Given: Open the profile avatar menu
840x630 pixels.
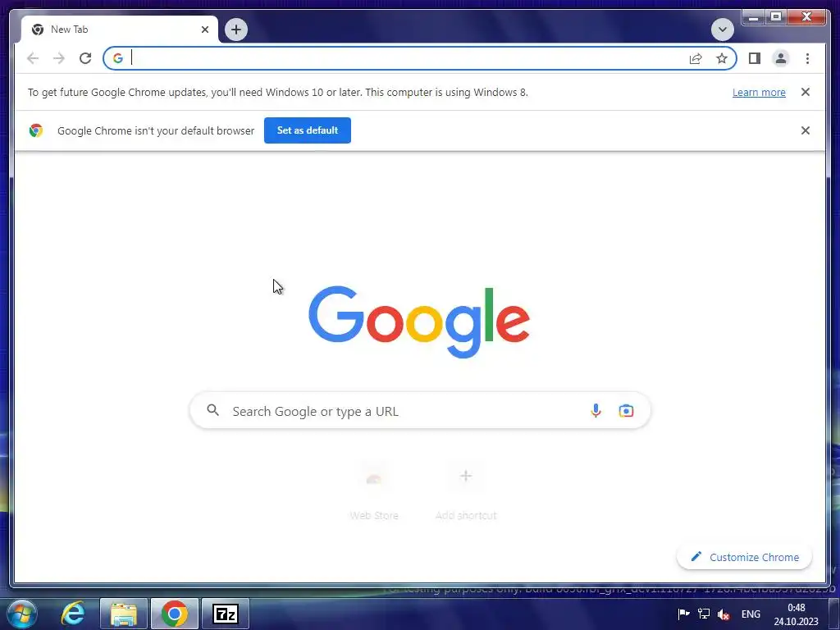Looking at the screenshot, I should (x=781, y=58).
